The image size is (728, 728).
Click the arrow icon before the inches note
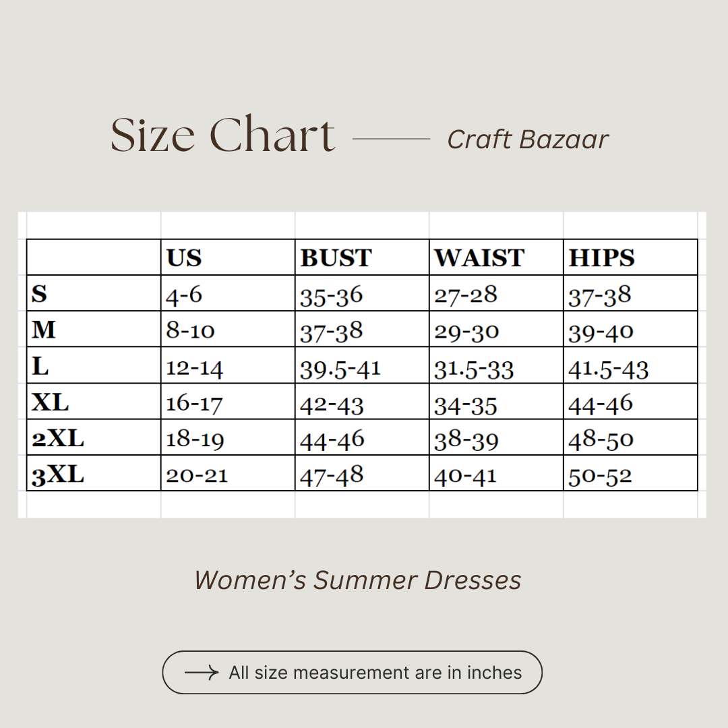201,672
